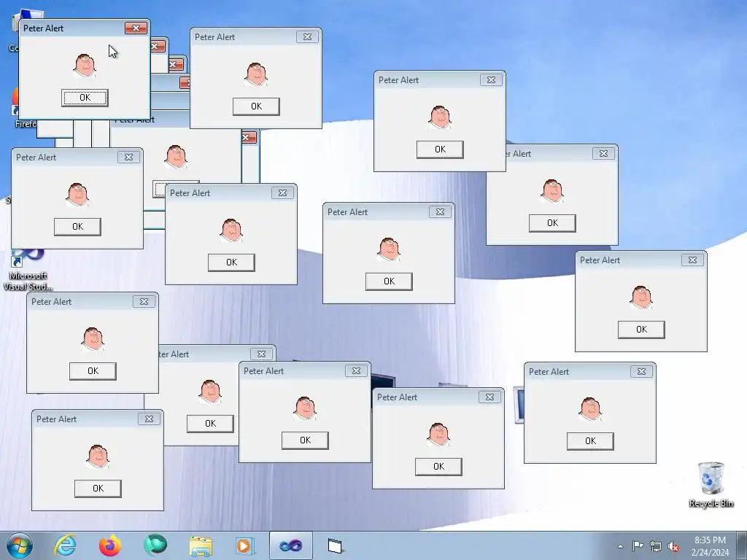747x560 pixels.
Task: Select Microsoft Visual Studio desktop shortcut
Action: (28, 270)
